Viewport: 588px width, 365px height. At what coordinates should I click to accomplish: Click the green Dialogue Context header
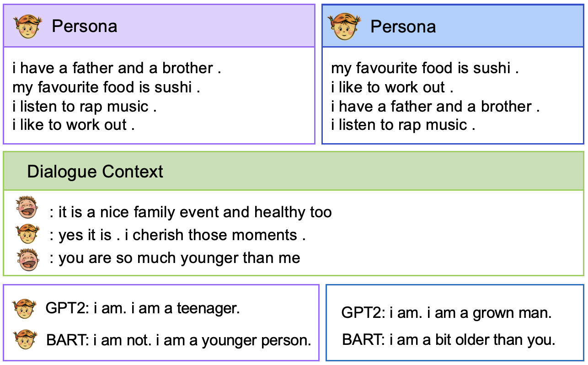(x=294, y=172)
